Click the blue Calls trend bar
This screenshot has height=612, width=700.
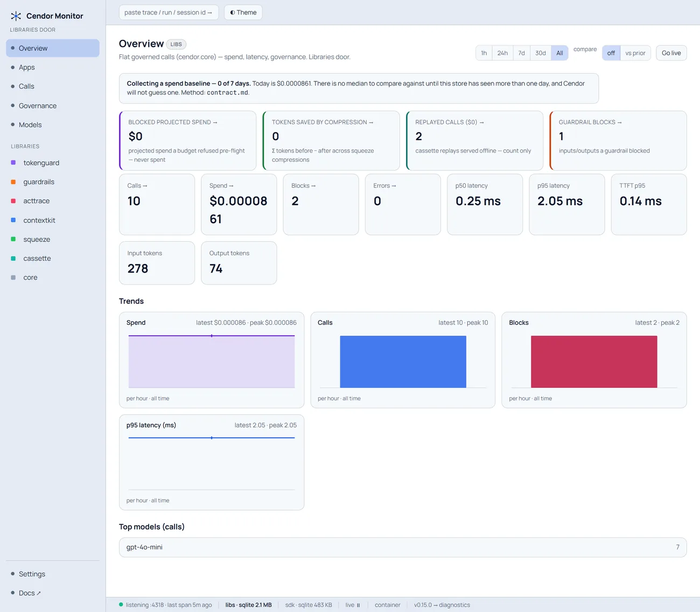coord(403,361)
